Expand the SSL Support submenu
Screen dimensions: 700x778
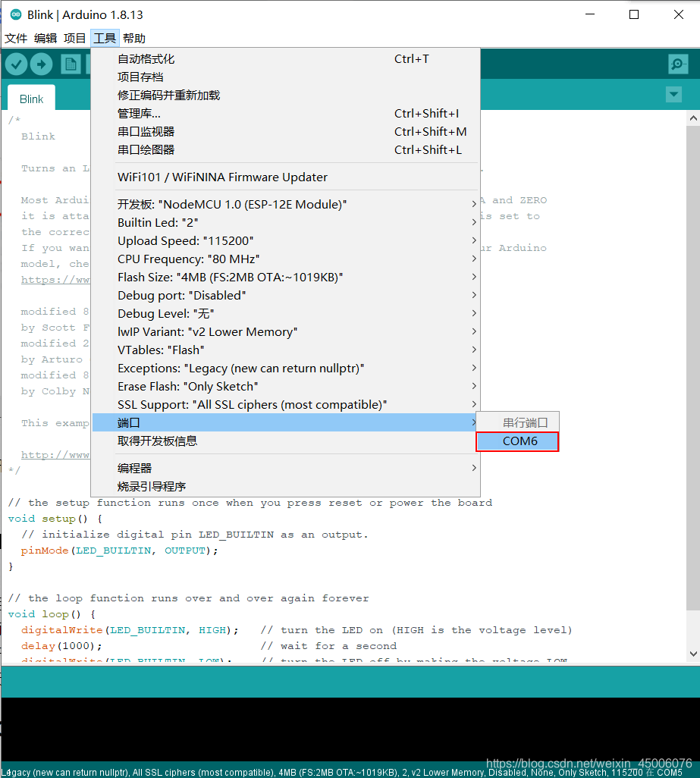(x=285, y=404)
